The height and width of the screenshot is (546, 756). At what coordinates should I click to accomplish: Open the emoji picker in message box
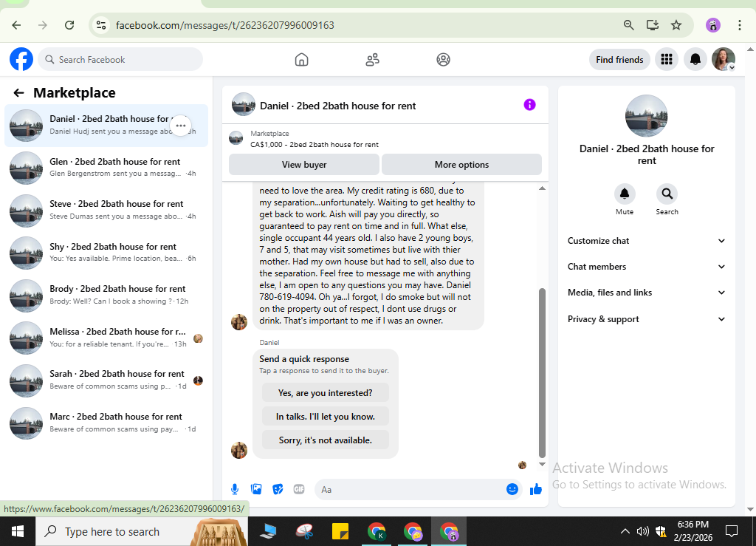pyautogui.click(x=512, y=490)
